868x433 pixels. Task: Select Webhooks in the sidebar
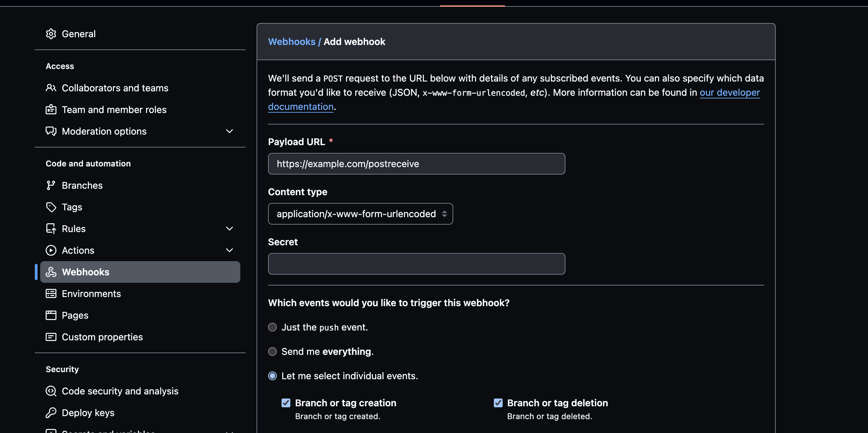coord(140,272)
